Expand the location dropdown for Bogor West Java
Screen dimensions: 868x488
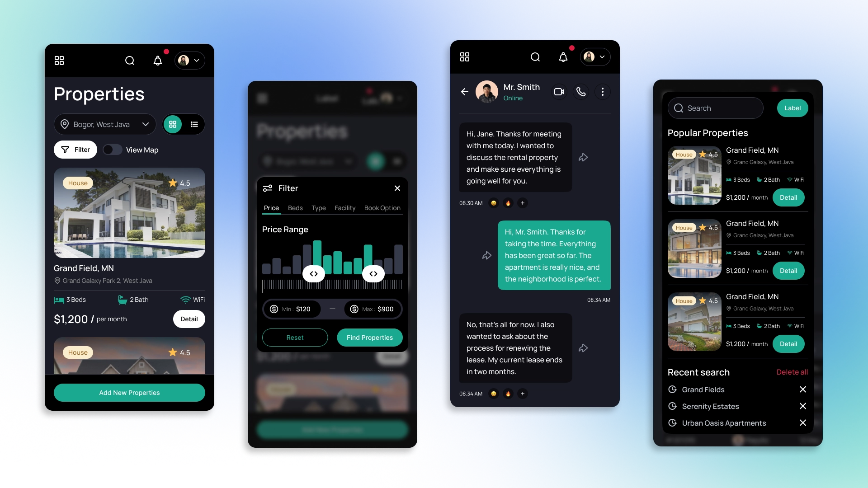click(x=146, y=124)
